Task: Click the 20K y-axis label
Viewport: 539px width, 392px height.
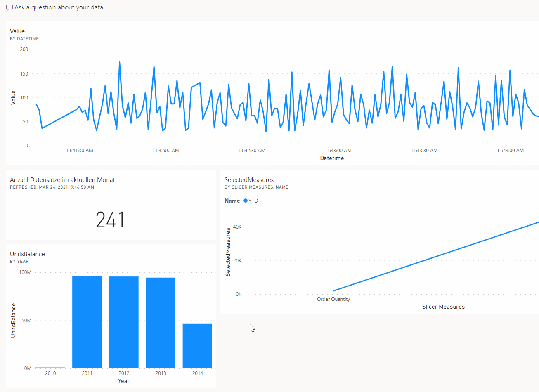Action: 237,261
